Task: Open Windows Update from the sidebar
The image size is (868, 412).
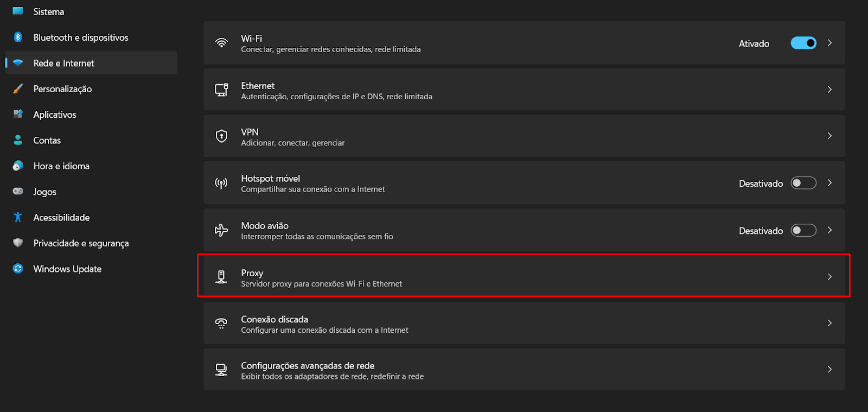Action: (x=67, y=269)
